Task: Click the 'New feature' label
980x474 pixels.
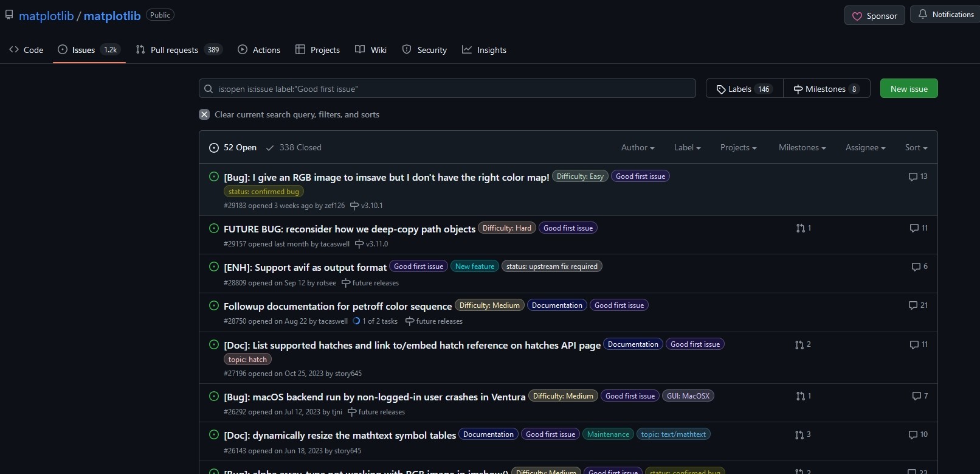Action: click(475, 267)
